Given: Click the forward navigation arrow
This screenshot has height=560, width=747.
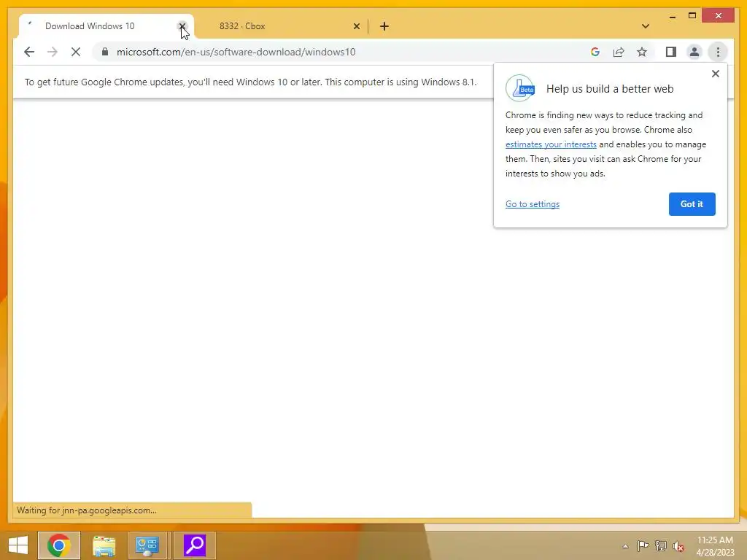Looking at the screenshot, I should pyautogui.click(x=53, y=52).
